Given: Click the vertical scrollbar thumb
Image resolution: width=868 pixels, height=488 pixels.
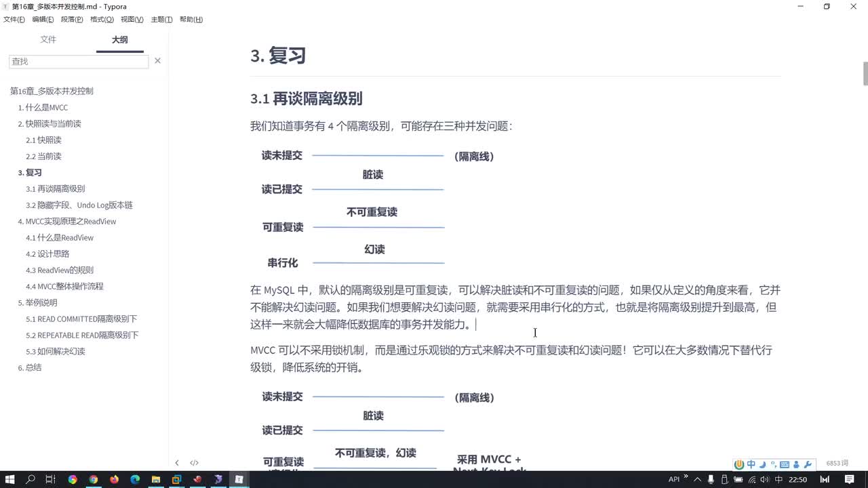Looking at the screenshot, I should click(x=865, y=74).
